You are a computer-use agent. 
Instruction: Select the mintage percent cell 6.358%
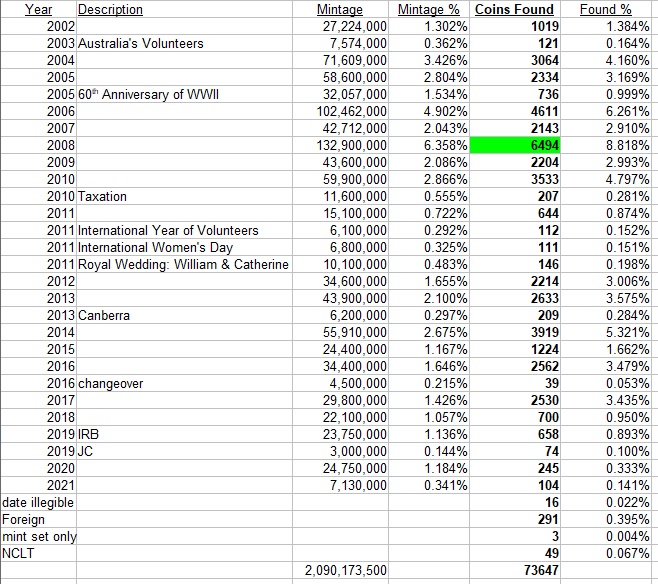pyautogui.click(x=428, y=145)
